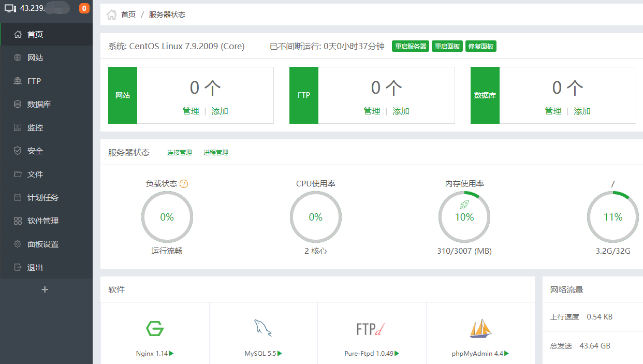Click the MySQL dolphin icon
The width and height of the screenshot is (643, 364).
pos(263,327)
